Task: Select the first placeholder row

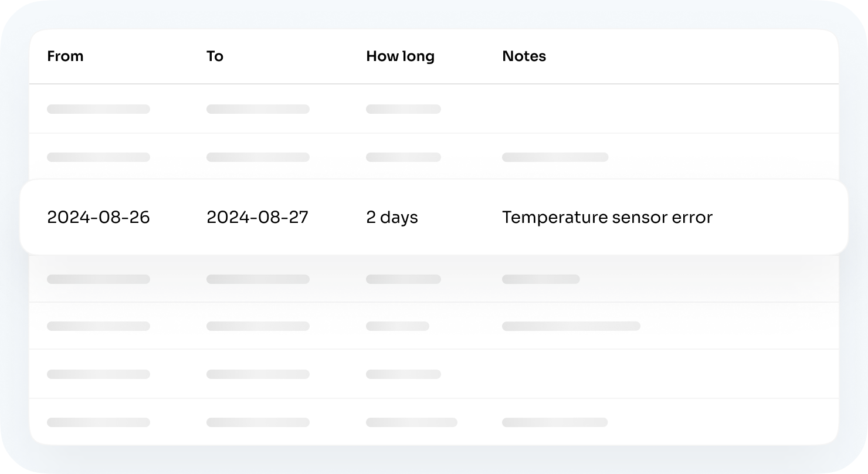Action: 434,109
